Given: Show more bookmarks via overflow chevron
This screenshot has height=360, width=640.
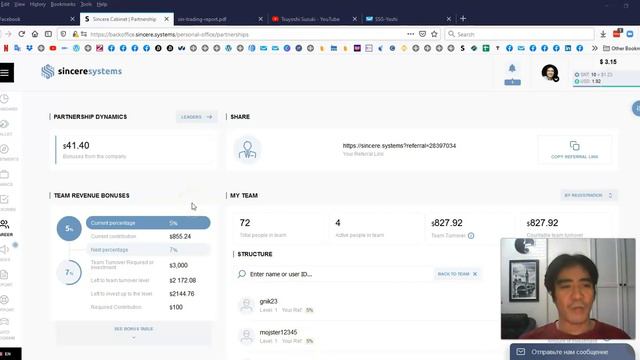Looking at the screenshot, I should pyautogui.click(x=595, y=48).
